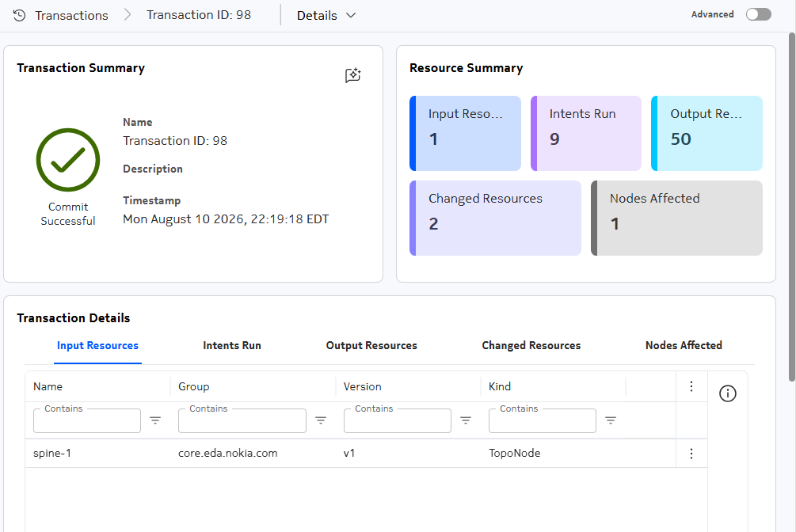The height and width of the screenshot is (532, 796).
Task: Open row actions menu for spine-1
Action: click(691, 454)
